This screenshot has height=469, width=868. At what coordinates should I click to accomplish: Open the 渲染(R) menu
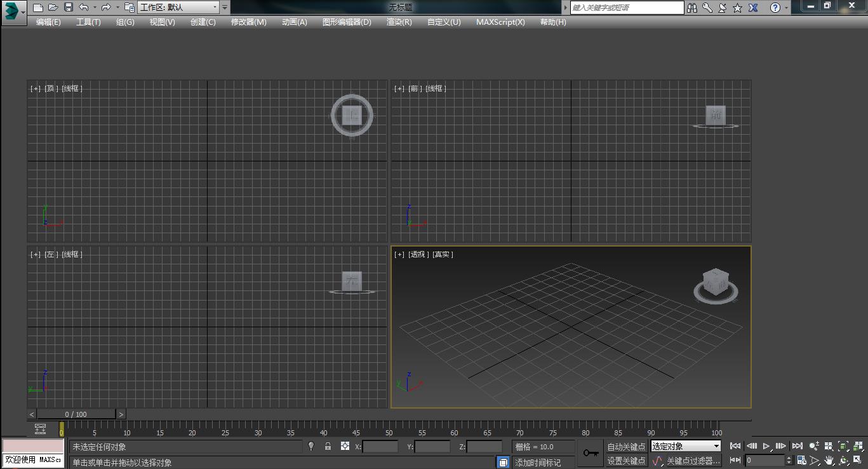(399, 22)
